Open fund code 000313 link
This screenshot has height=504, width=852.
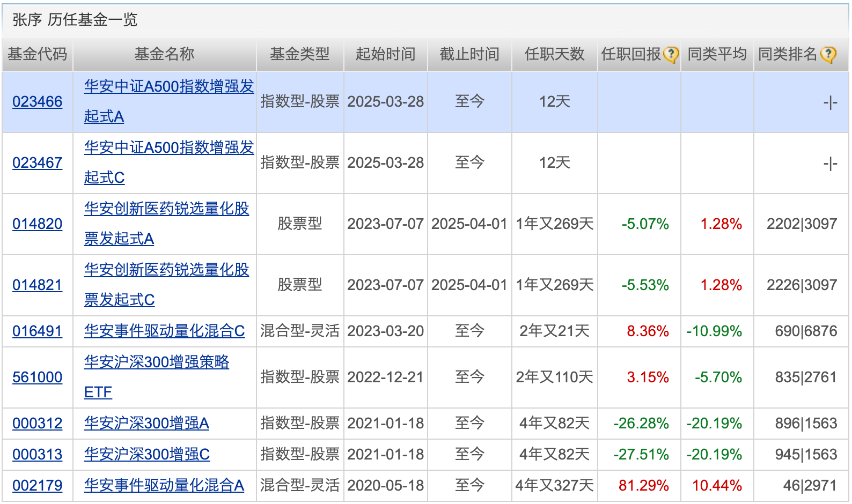(x=38, y=454)
